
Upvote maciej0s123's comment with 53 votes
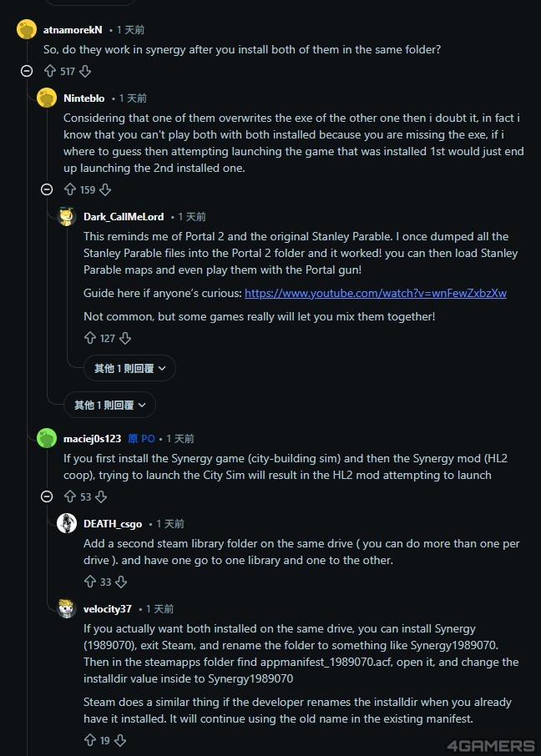(69, 497)
